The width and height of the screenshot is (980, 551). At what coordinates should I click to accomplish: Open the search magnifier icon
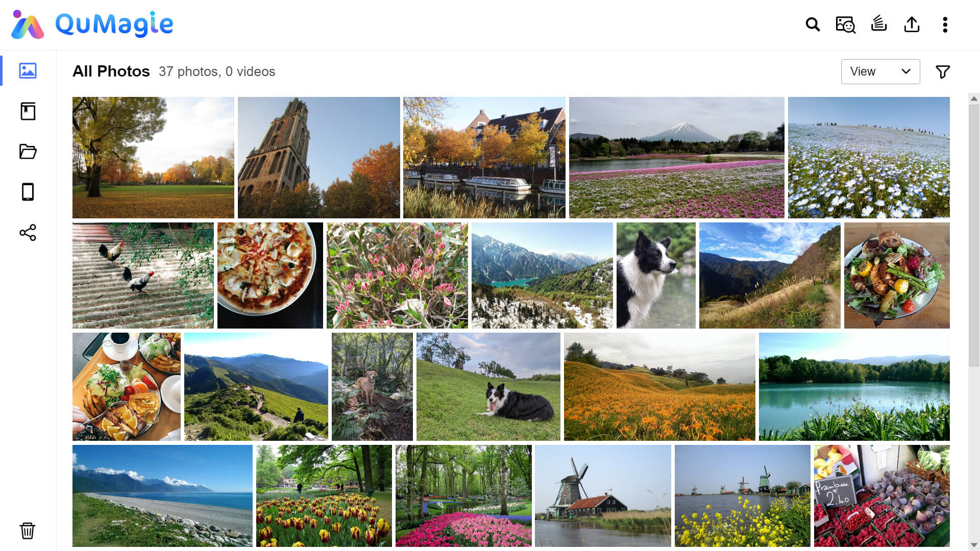pyautogui.click(x=813, y=24)
